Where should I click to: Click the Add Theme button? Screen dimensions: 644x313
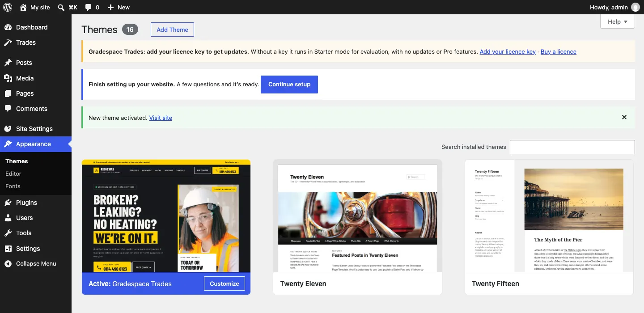(x=172, y=30)
